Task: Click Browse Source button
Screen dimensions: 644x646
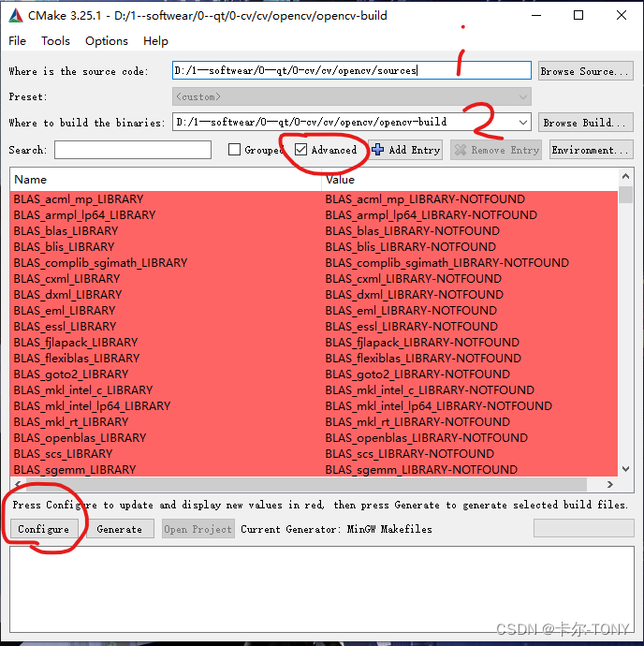Action: [585, 71]
